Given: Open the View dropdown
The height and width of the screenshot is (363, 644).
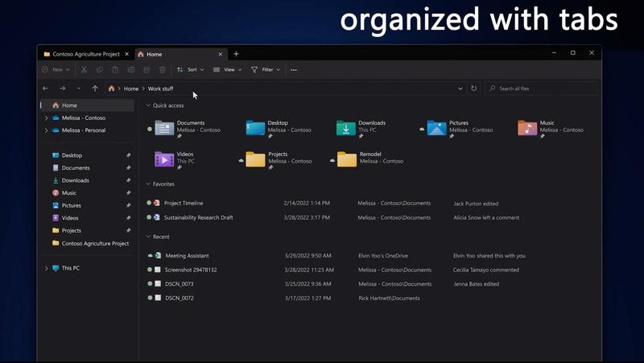Looking at the screenshot, I should point(228,70).
